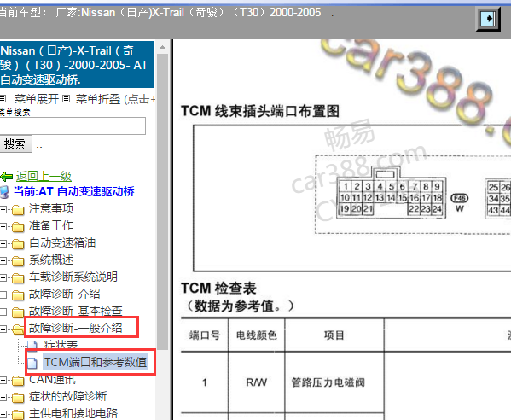Click the 自动变速箱油 folder icon

click(18, 244)
